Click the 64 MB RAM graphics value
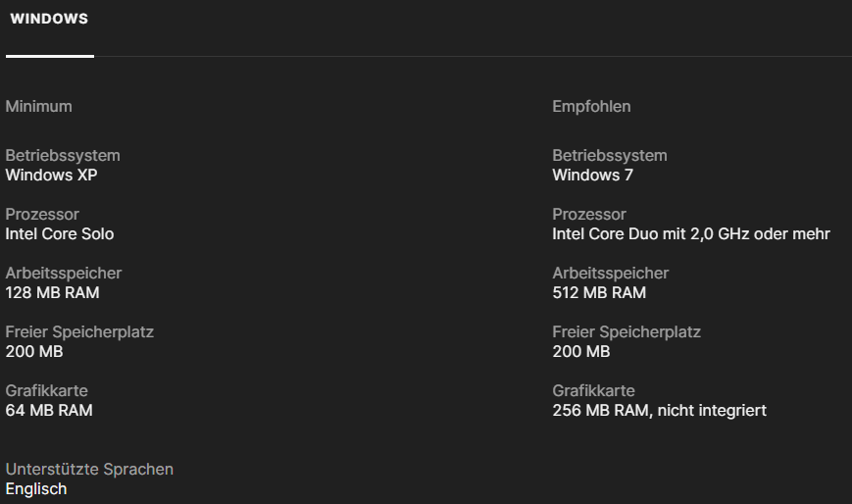The width and height of the screenshot is (852, 504). 49,411
